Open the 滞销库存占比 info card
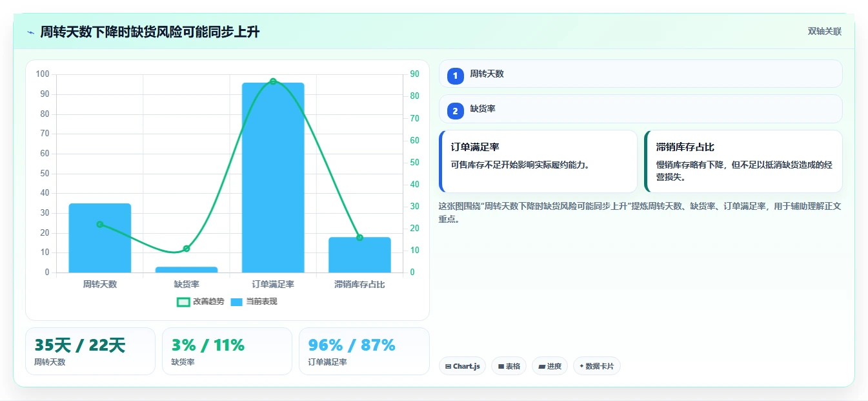 pos(743,161)
